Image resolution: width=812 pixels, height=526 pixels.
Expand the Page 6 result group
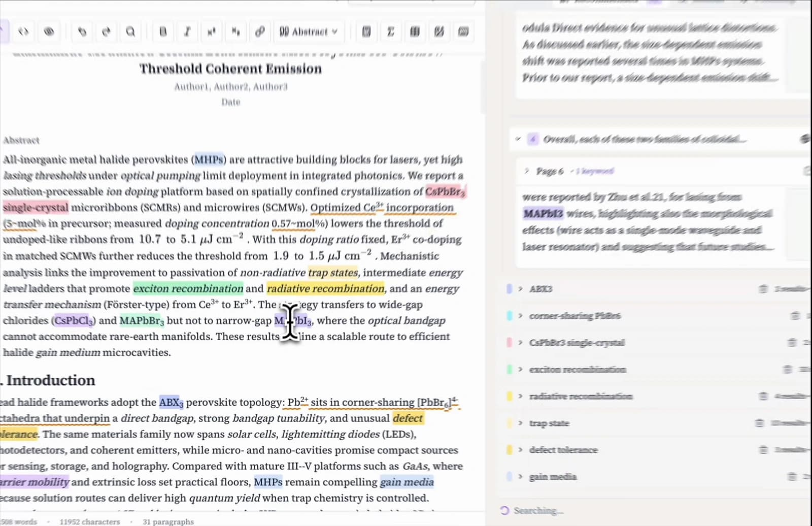point(526,171)
